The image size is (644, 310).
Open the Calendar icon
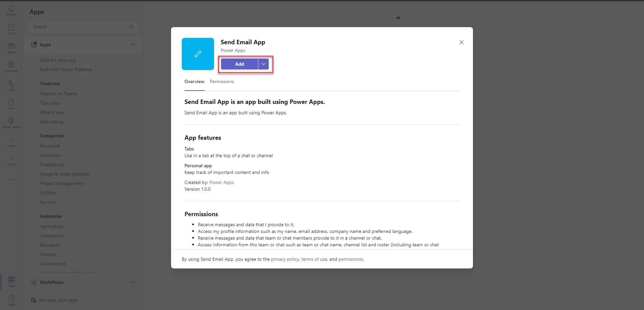click(x=11, y=66)
